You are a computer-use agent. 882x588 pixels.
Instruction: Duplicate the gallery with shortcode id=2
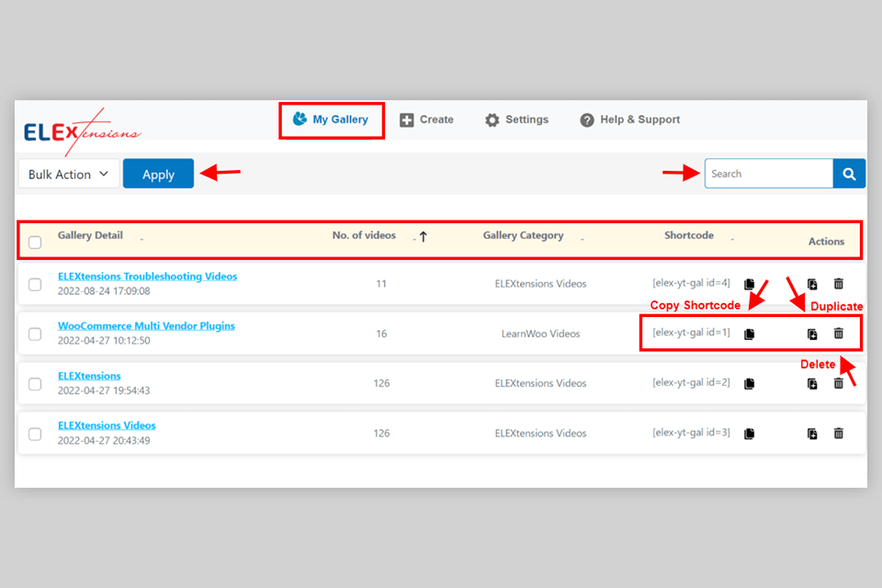click(812, 384)
